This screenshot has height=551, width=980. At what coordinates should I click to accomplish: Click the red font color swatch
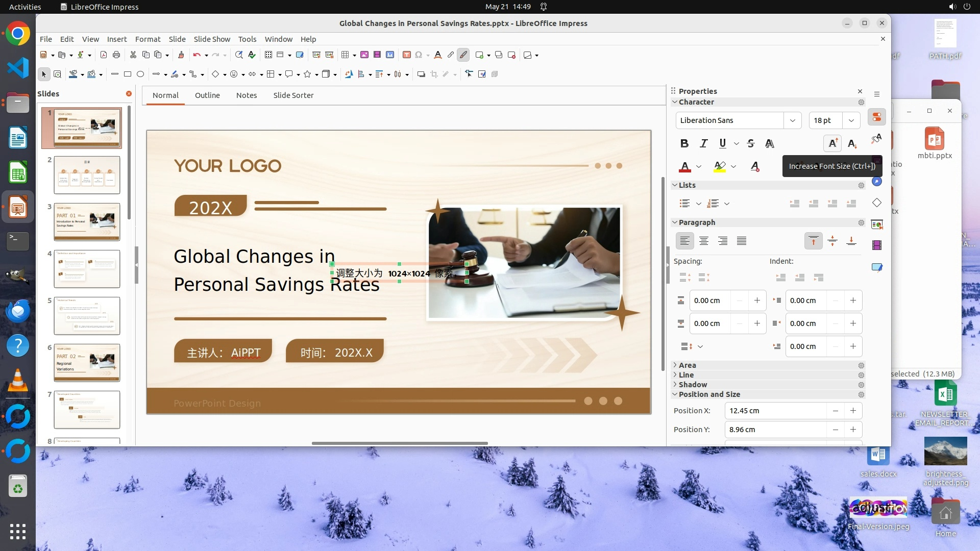pyautogui.click(x=685, y=167)
